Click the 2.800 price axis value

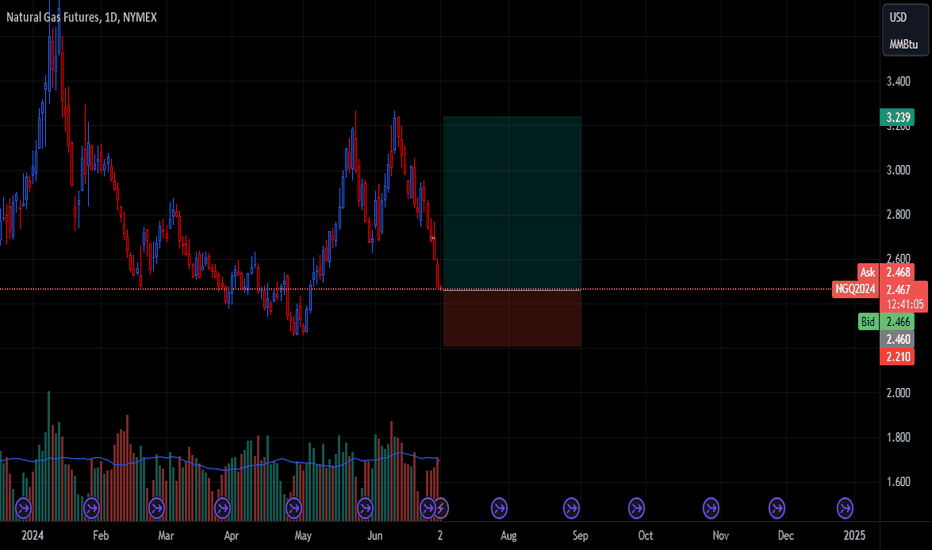click(x=898, y=215)
